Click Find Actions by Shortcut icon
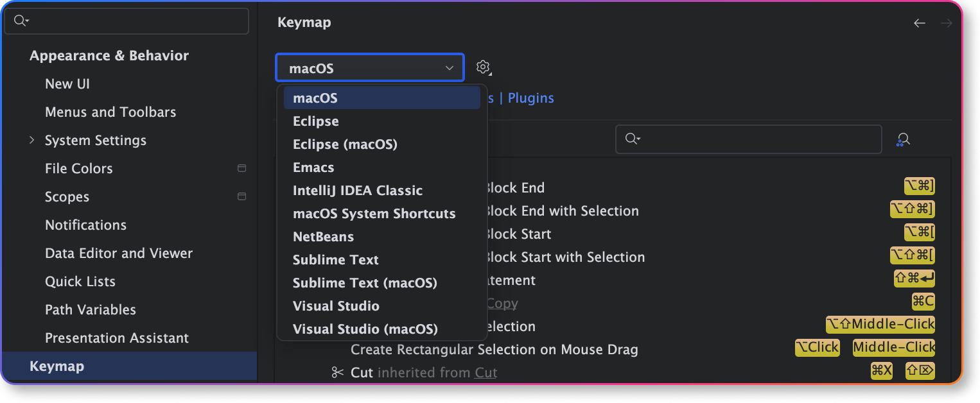The width and height of the screenshot is (980, 403). click(x=904, y=139)
